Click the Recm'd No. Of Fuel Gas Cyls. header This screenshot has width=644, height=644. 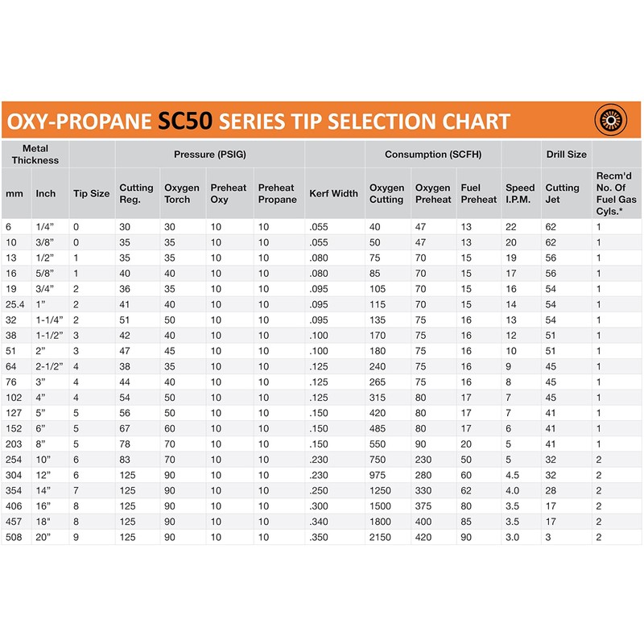pos(615,193)
